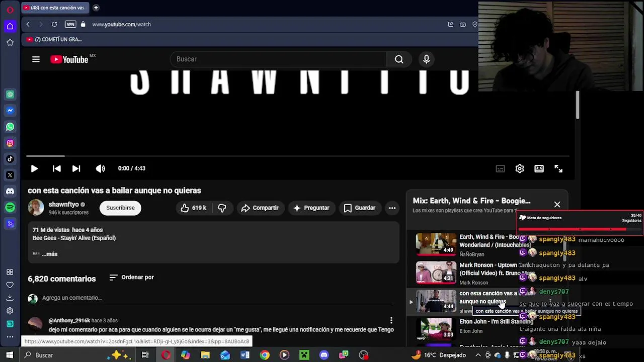
Task: Go to Opera start page home icon
Action: pos(10,26)
